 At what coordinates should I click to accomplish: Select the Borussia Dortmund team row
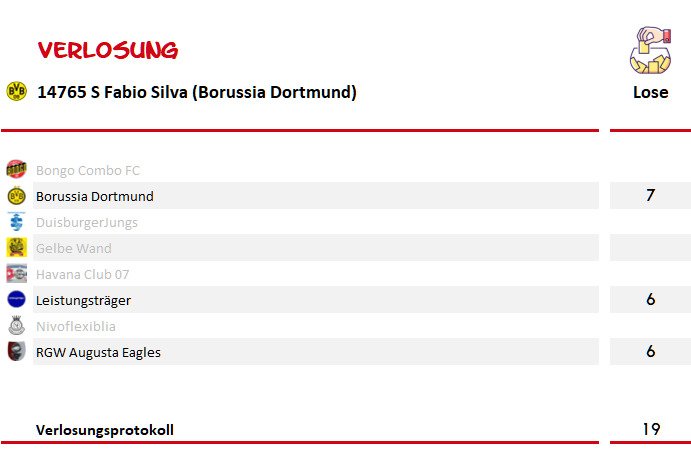click(316, 196)
